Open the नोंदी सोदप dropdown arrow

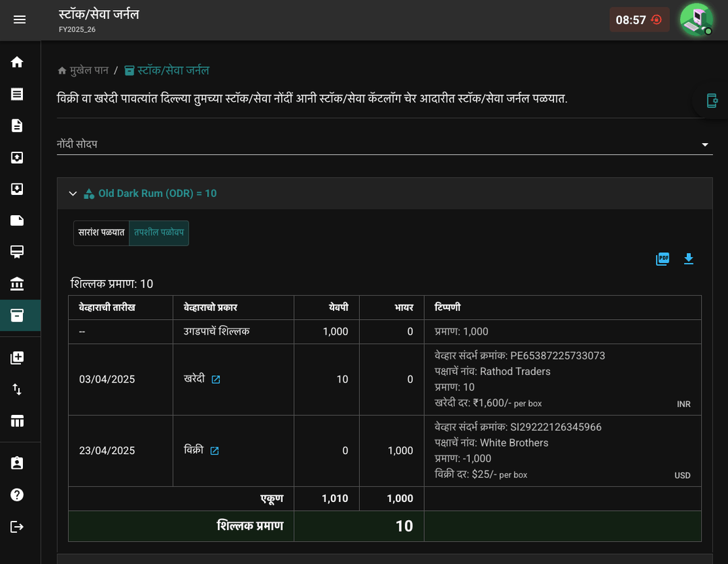(705, 144)
